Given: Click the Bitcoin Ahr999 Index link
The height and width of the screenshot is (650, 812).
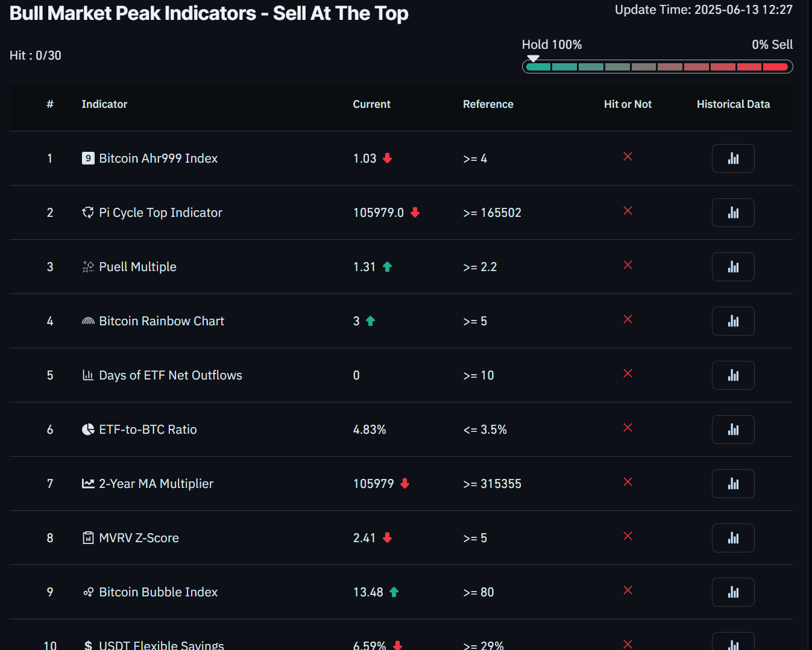Looking at the screenshot, I should click(x=158, y=158).
